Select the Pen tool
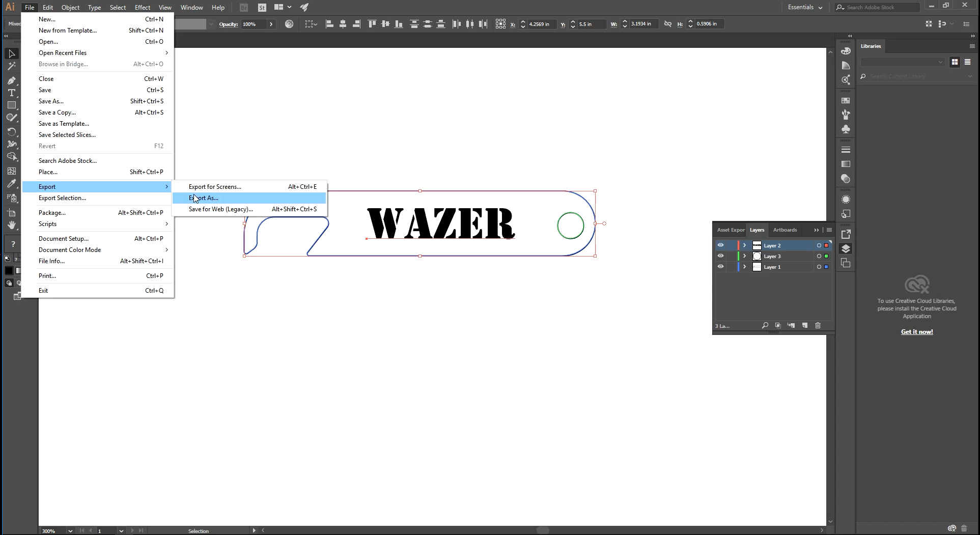 [x=12, y=80]
